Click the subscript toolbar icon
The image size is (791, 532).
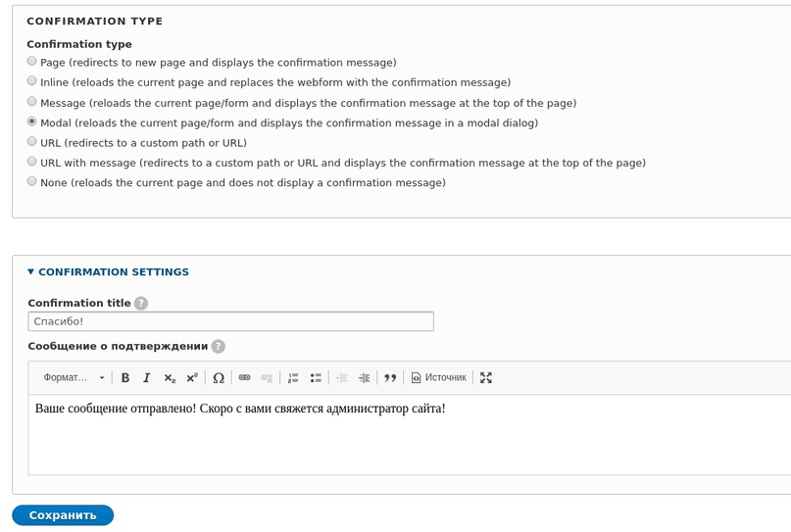[x=170, y=377]
